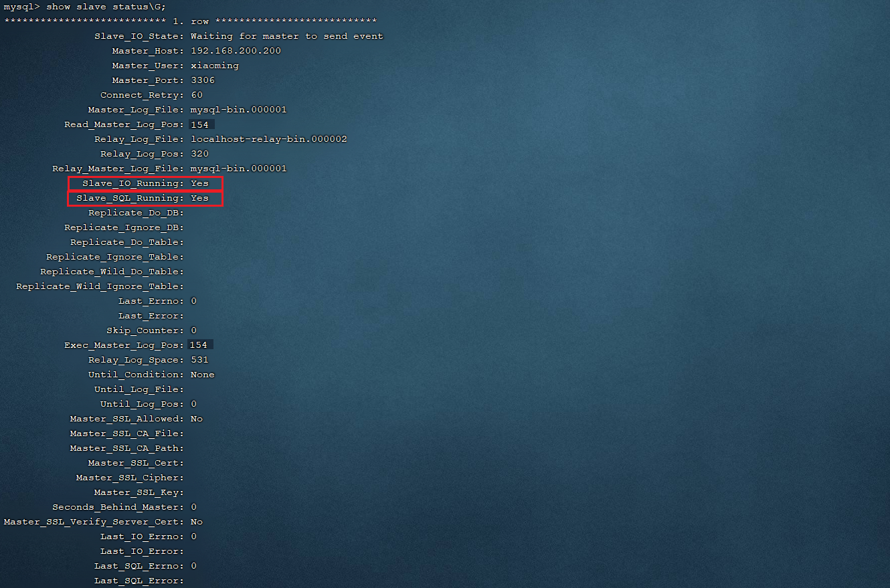
Task: Click the Relay_Log_File value localhost-relay-bin.000002
Action: pos(268,139)
